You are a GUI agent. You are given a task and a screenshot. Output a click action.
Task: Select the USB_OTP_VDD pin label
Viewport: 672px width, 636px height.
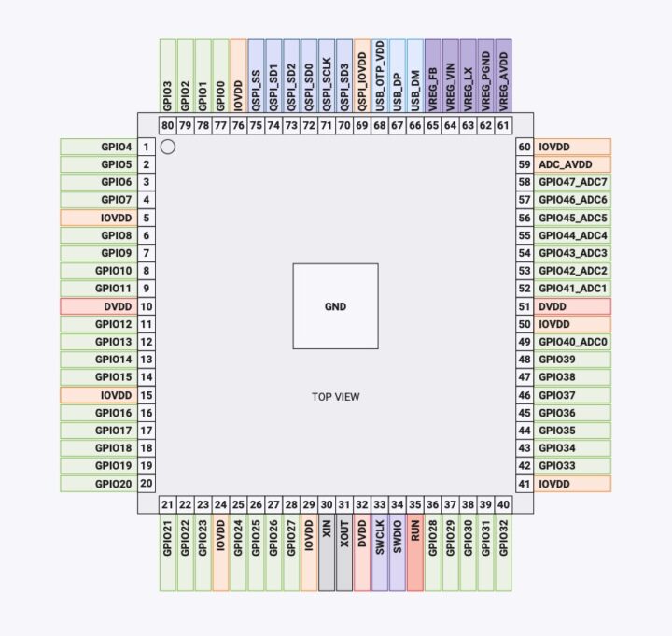[380, 77]
